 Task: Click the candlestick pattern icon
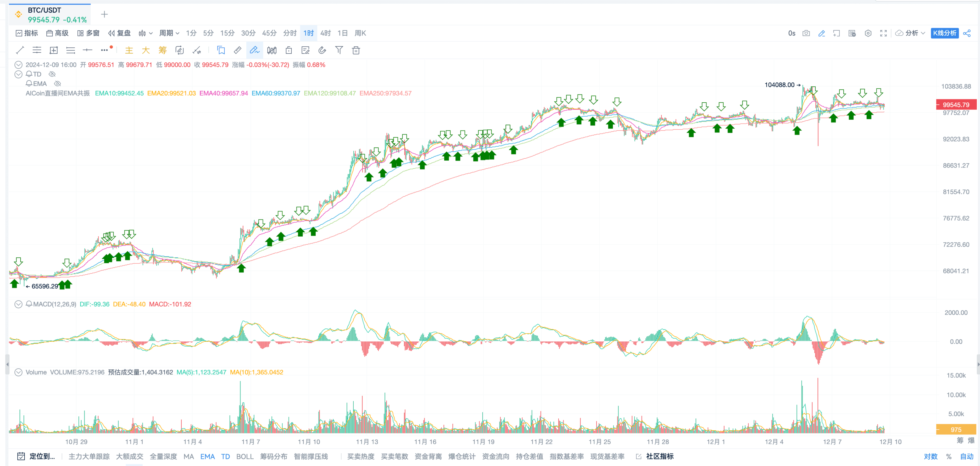[x=272, y=50]
